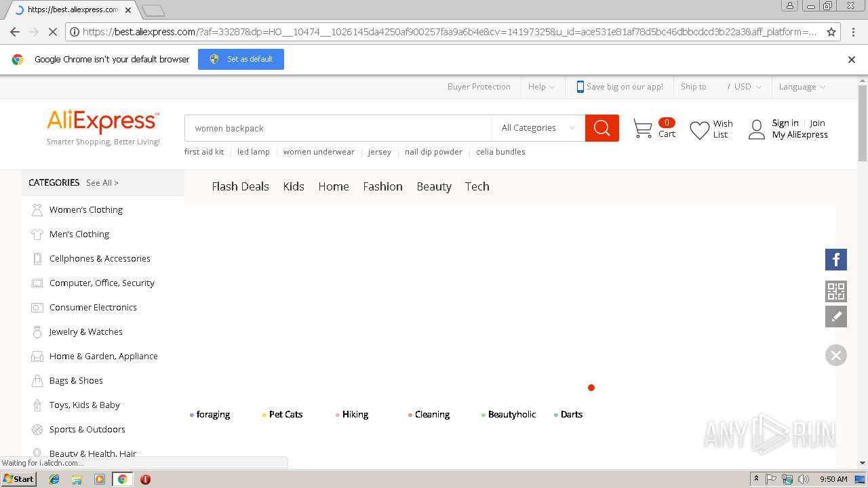Viewport: 868px width, 488px height.
Task: Click the red carousel indicator dot
Action: tap(591, 388)
